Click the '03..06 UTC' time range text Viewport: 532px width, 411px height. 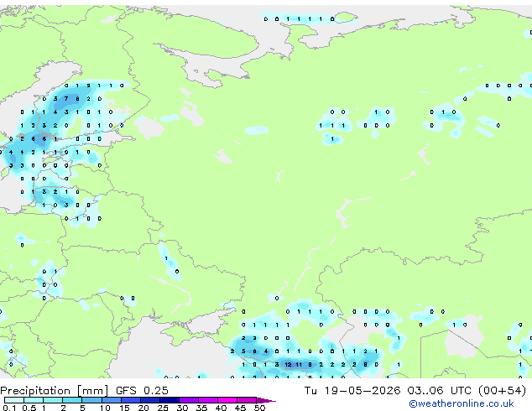tap(440, 391)
